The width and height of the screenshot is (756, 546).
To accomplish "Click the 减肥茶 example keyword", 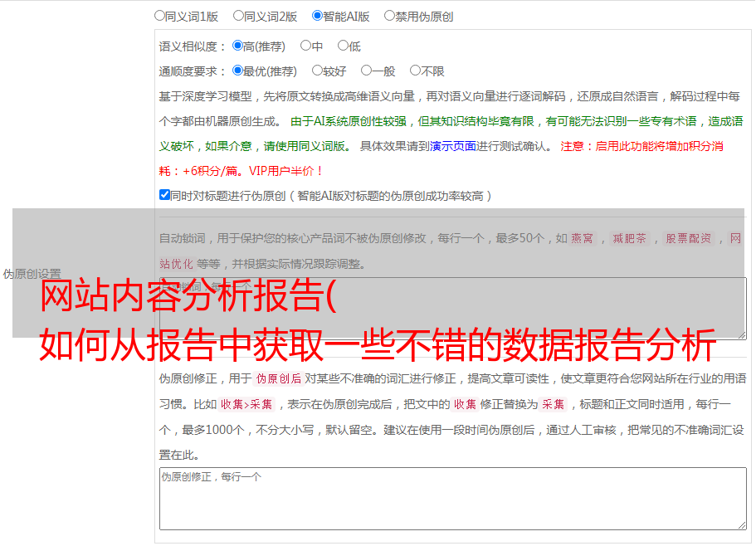I will pos(629,238).
